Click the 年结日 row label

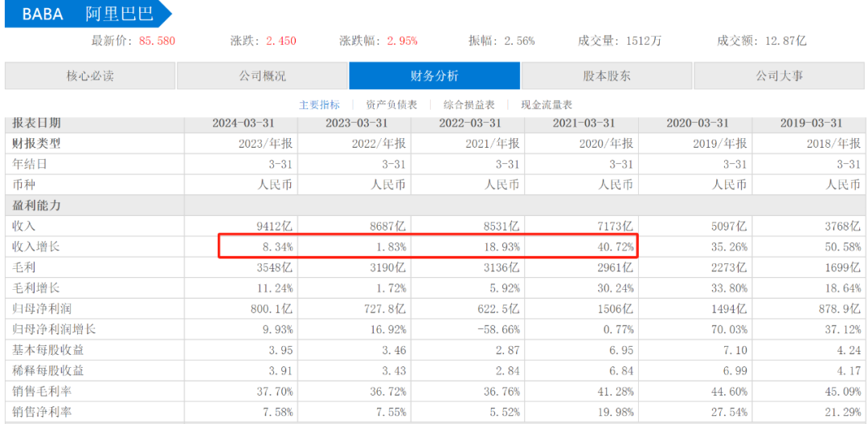coord(31,164)
